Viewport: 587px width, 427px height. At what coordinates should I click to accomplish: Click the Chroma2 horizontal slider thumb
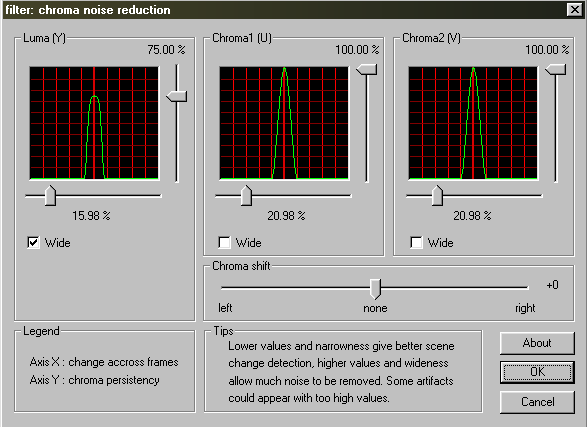click(x=437, y=195)
